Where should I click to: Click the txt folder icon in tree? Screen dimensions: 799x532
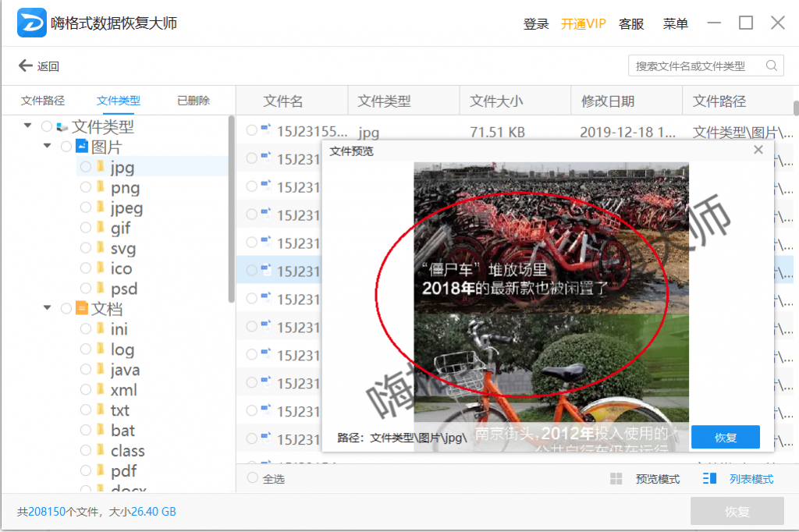tap(101, 410)
